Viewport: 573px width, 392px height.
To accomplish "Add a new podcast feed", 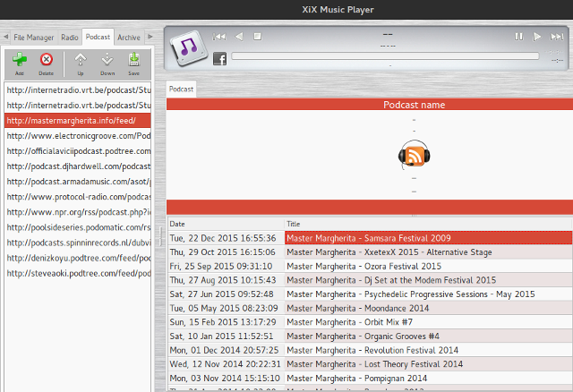I will 20,63.
